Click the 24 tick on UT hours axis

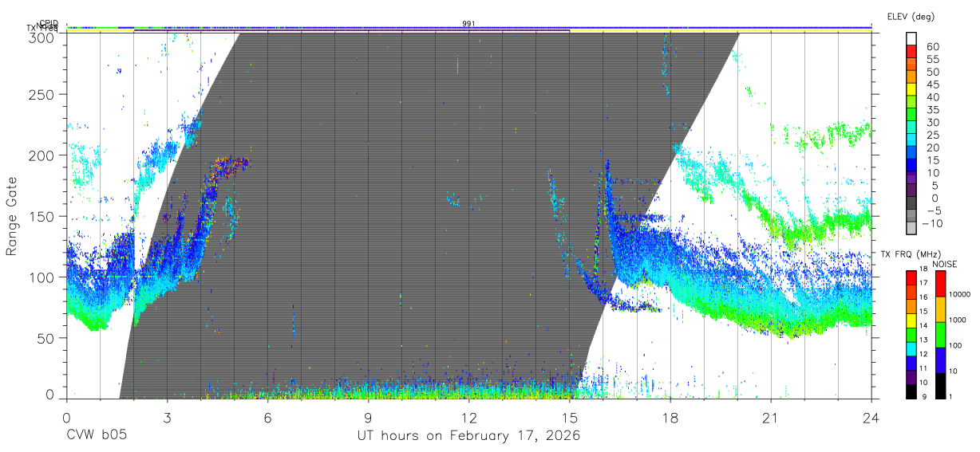(x=871, y=418)
